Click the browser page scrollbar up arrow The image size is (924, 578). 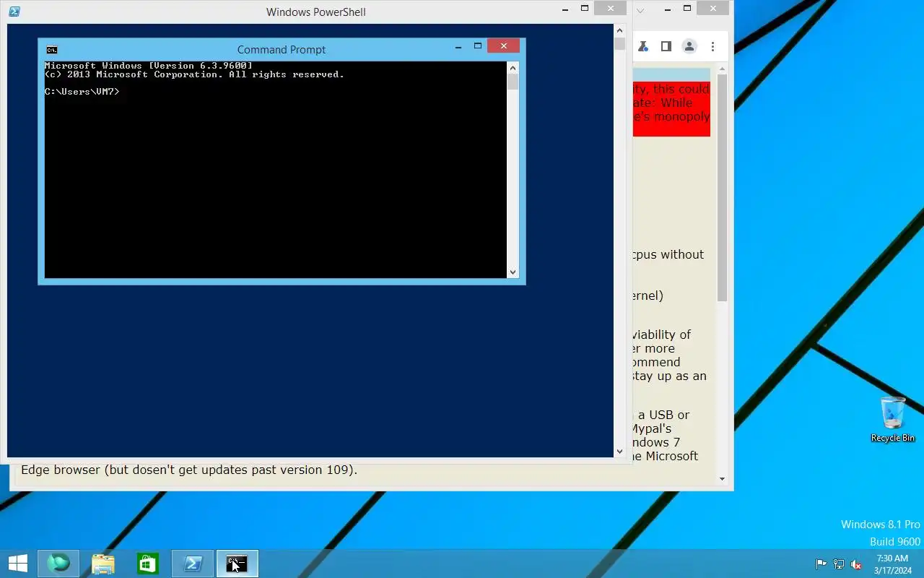click(x=722, y=70)
